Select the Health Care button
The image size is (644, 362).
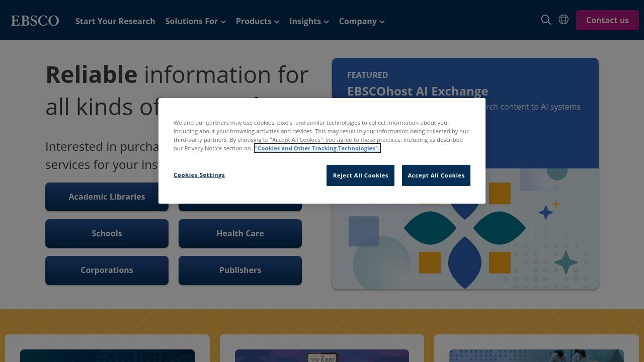coord(240,233)
